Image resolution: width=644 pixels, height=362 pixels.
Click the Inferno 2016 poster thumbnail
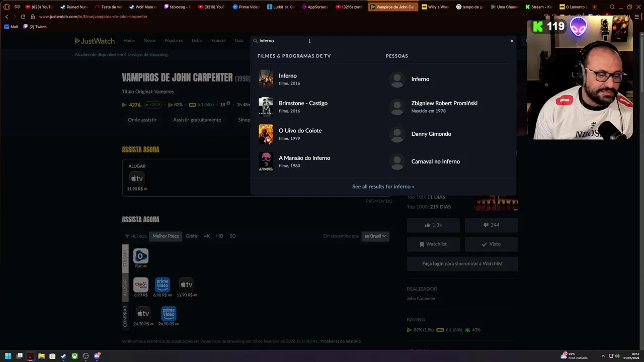tap(266, 79)
